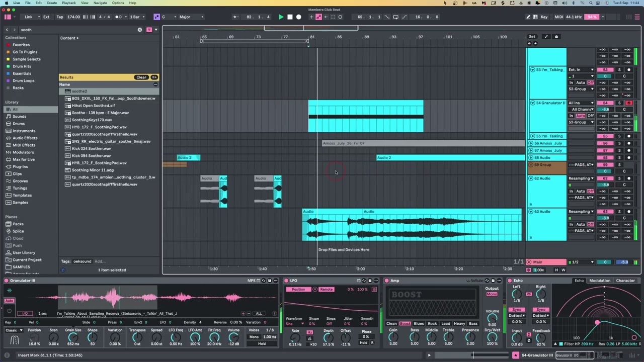Toggle Optimize Arrangement Height icon
The width and height of the screenshot is (644, 362).
(556, 270)
